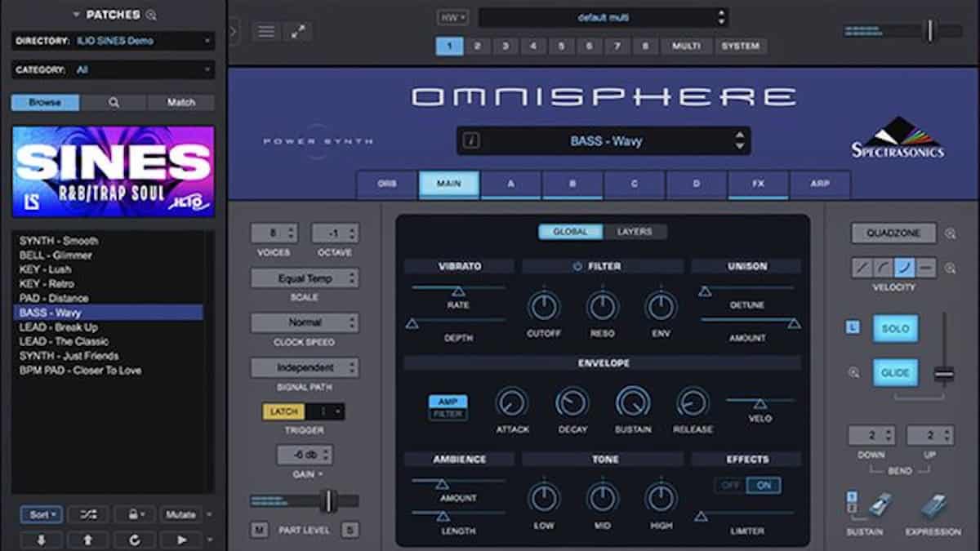The image size is (980, 551).
Task: Solo the part with S button
Action: pos(350,530)
